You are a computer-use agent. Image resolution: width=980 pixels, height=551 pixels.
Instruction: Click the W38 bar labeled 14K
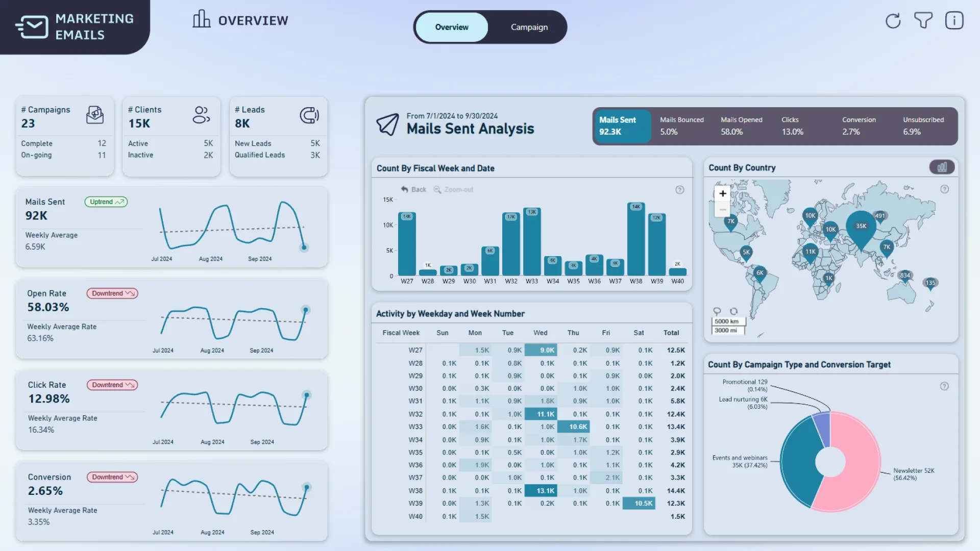pyautogui.click(x=636, y=239)
